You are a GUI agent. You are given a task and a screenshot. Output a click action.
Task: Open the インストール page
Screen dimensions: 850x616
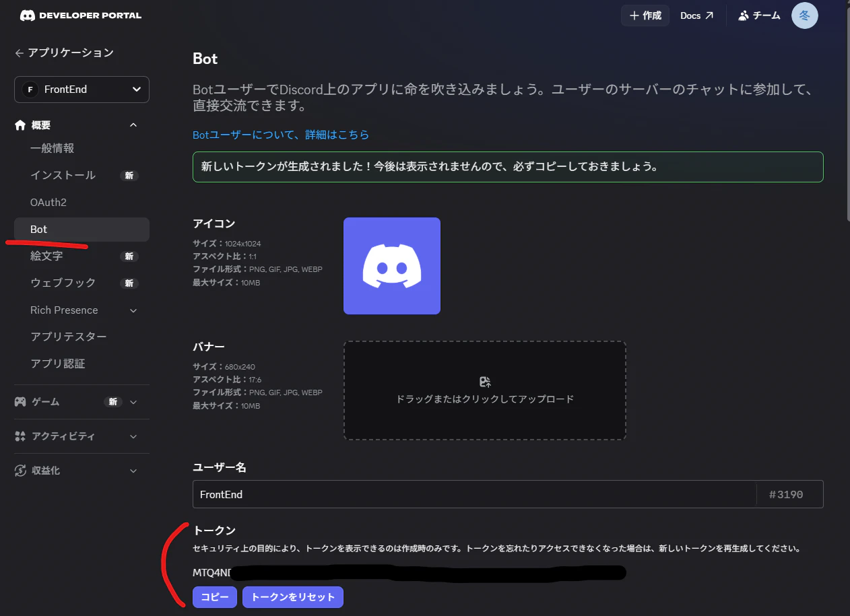click(63, 175)
